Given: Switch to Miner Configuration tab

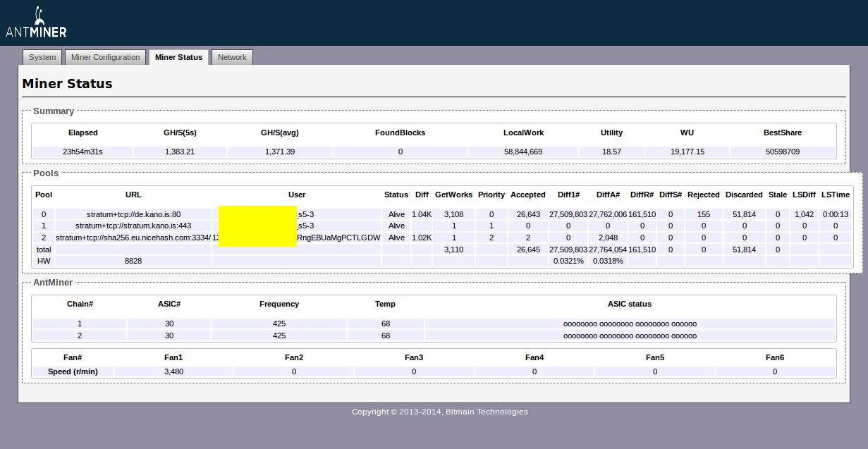Looking at the screenshot, I should 105,57.
